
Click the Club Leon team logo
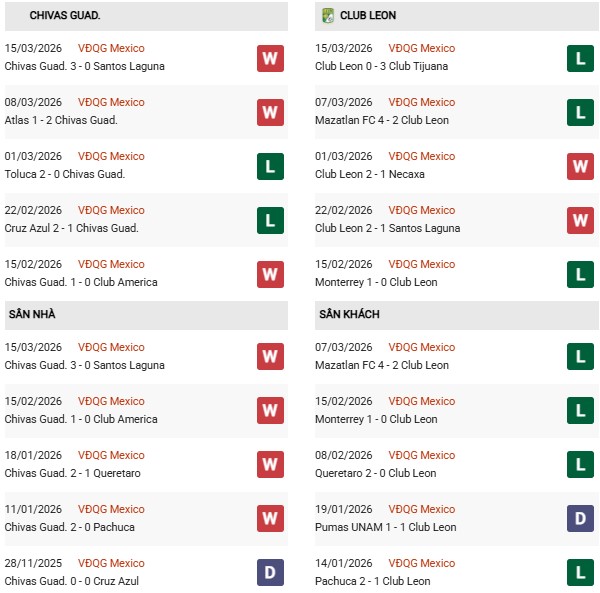(327, 16)
